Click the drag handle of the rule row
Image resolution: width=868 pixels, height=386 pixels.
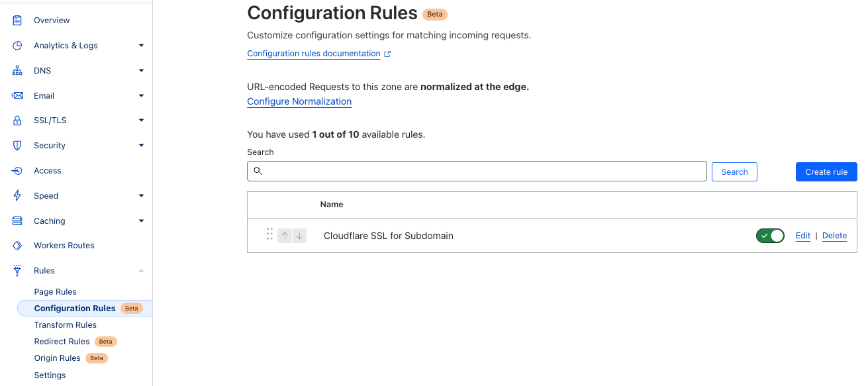(269, 235)
